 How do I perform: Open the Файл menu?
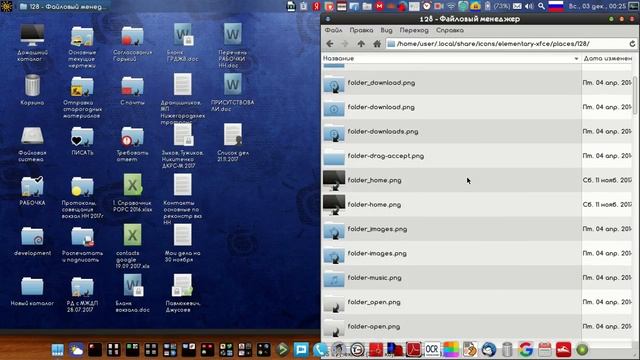pos(333,30)
